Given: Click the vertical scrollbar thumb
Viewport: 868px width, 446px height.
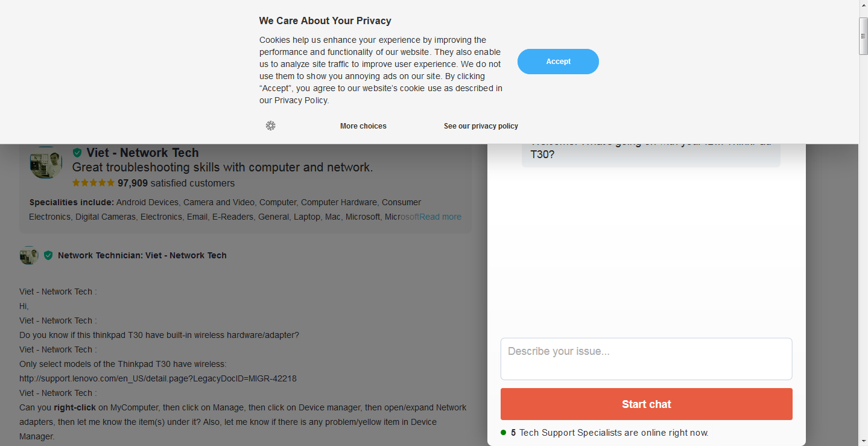Looking at the screenshot, I should click(x=863, y=36).
